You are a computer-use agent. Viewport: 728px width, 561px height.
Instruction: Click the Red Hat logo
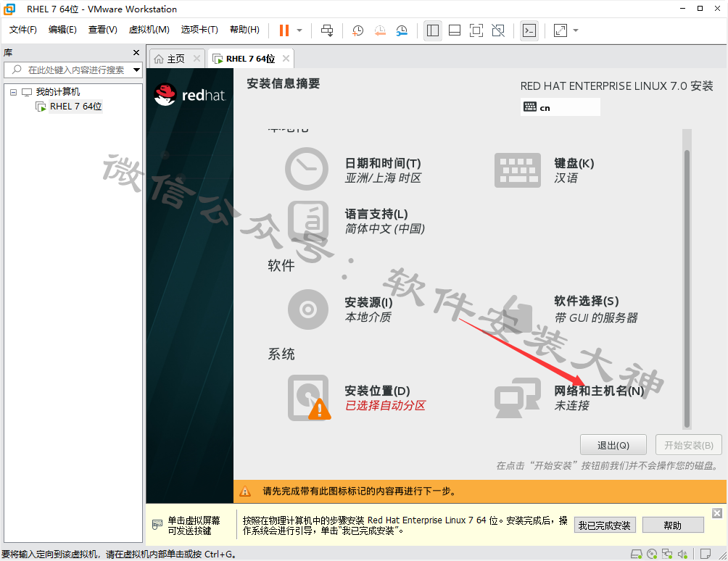coord(190,95)
